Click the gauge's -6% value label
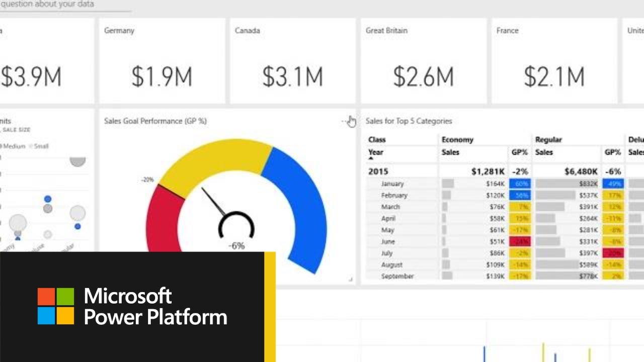Screen dimensions: 644x362 click(236, 246)
